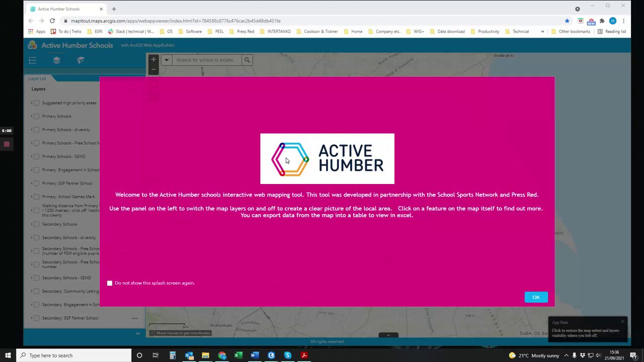Image resolution: width=644 pixels, height=362 pixels.
Task: Expand Primary Schools - Free School Meals layer
Action: coord(31,143)
